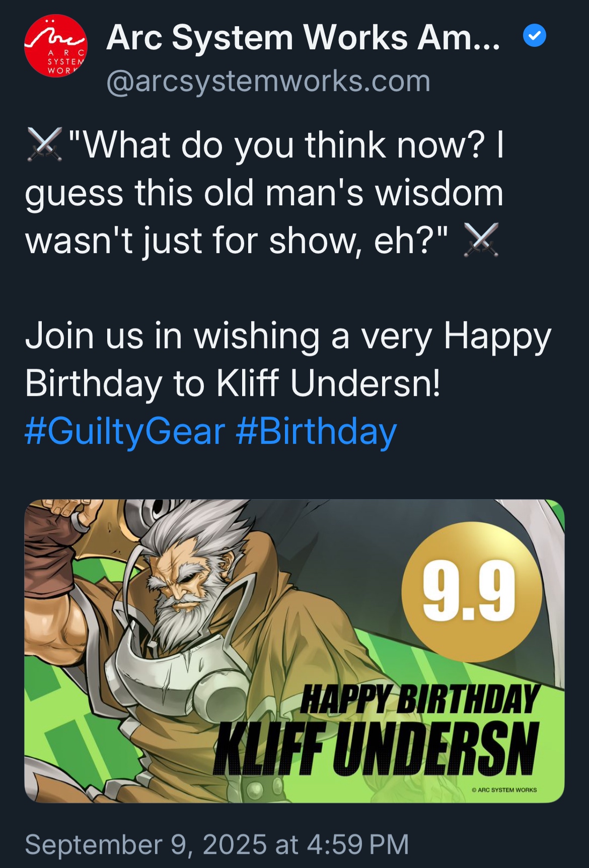589x868 pixels.
Task: Open the post timestamp September 9, 2025
Action: (217, 844)
